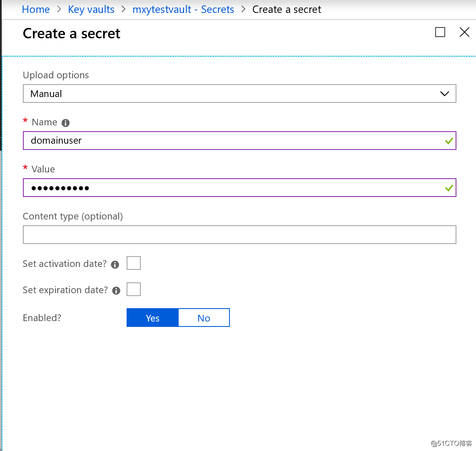Screen dimensions: 476x451
Task: Go to Home in the breadcrumb
Action: [36, 10]
